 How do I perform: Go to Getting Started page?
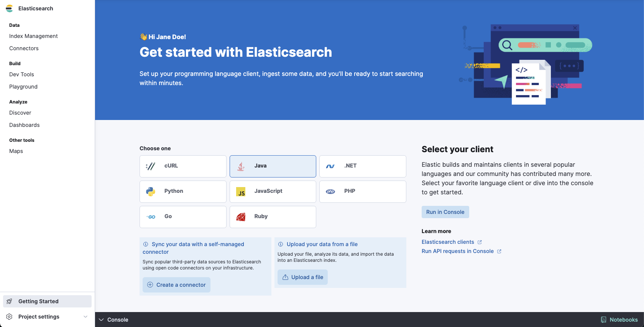(x=38, y=301)
